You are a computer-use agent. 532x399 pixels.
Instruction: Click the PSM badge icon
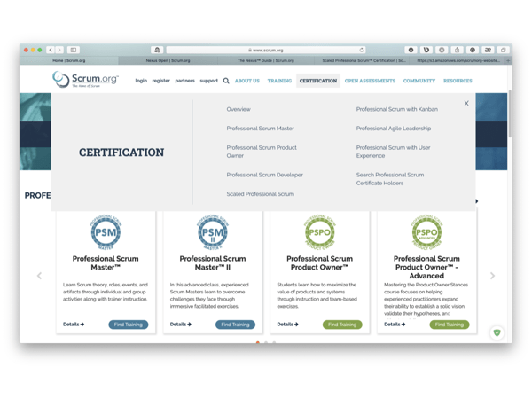tap(106, 232)
